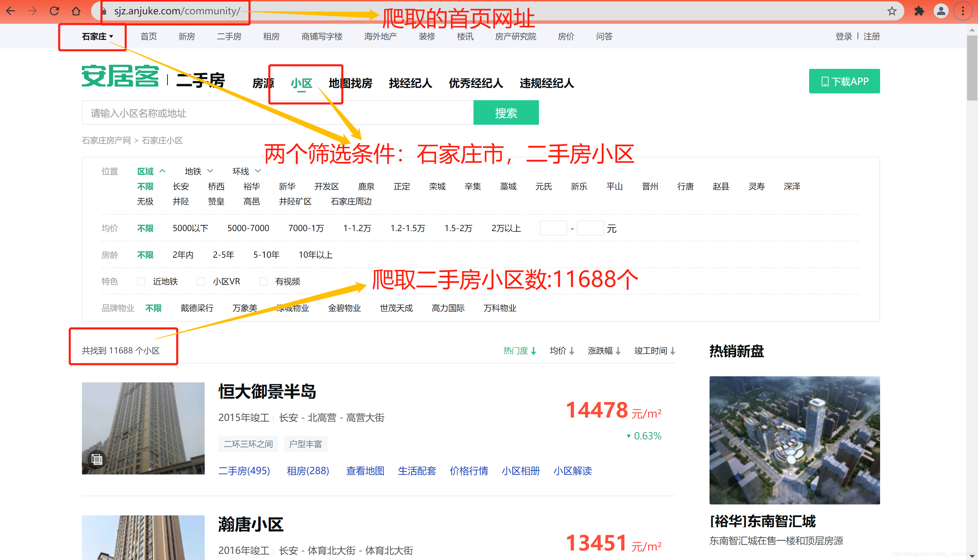Click the browser back arrow

click(x=11, y=11)
